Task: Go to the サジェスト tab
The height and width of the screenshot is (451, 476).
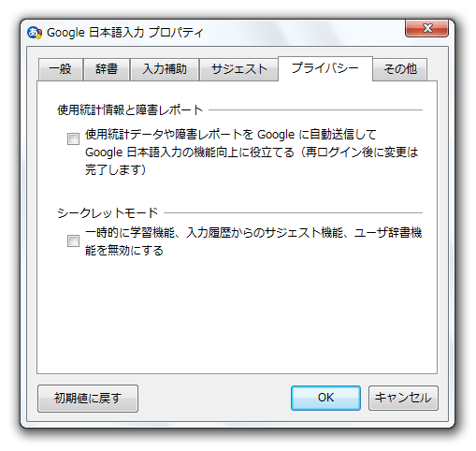Action: coord(238,69)
